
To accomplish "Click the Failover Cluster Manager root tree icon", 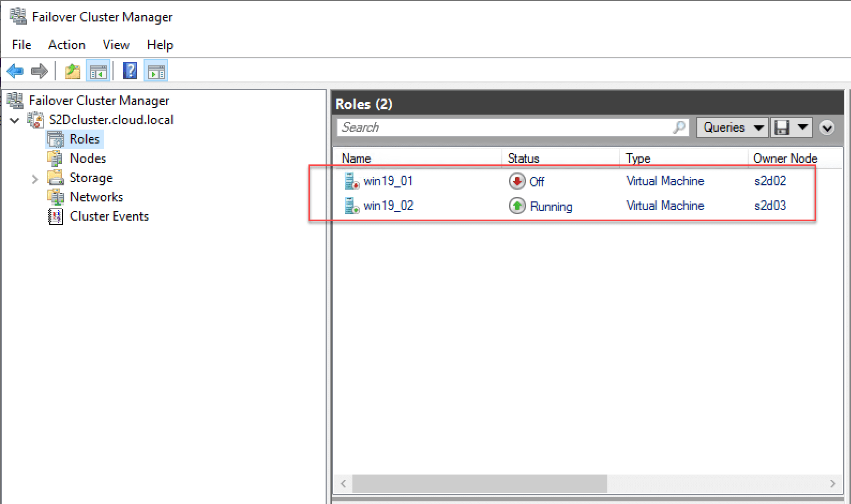I will click(15, 100).
